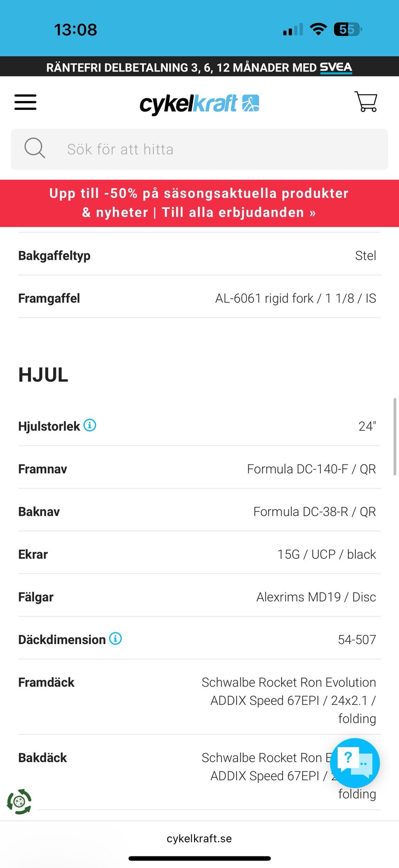This screenshot has height=868, width=399.
Task: Tap the status bar clock showing 13:08
Action: point(76,30)
